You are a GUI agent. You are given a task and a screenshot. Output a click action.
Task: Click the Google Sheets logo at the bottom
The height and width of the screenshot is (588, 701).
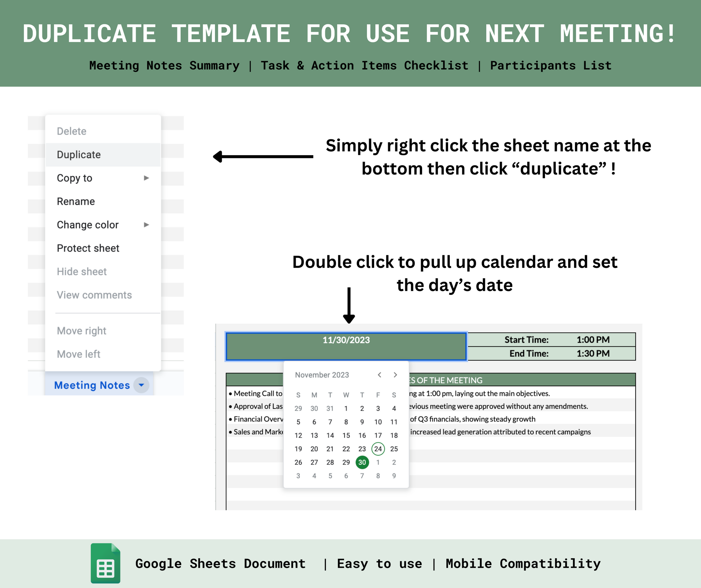click(105, 564)
